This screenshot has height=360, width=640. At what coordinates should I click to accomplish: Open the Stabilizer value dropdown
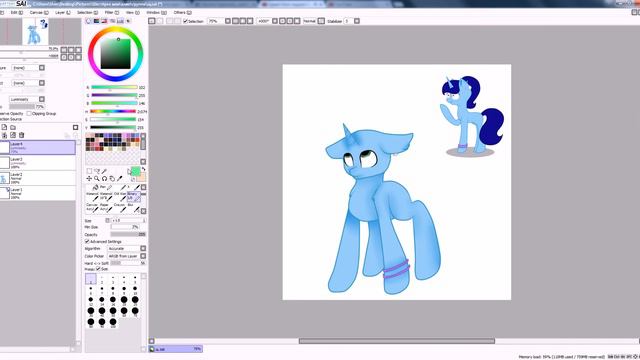click(357, 21)
